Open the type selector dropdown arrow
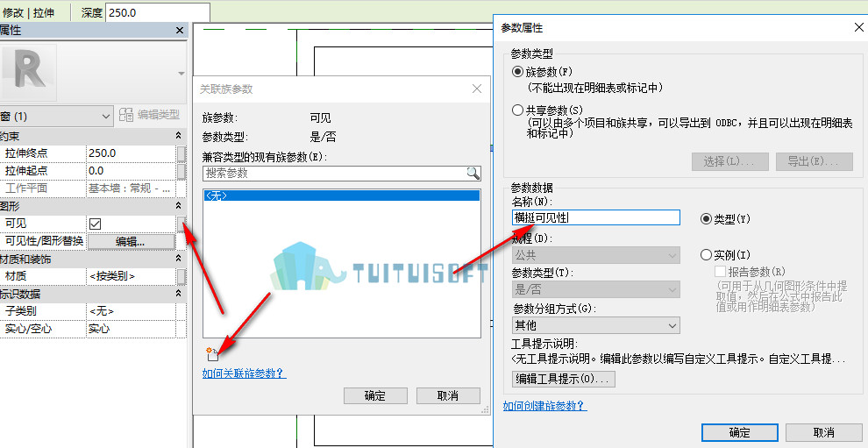Viewport: 868px width, 448px height. click(181, 73)
